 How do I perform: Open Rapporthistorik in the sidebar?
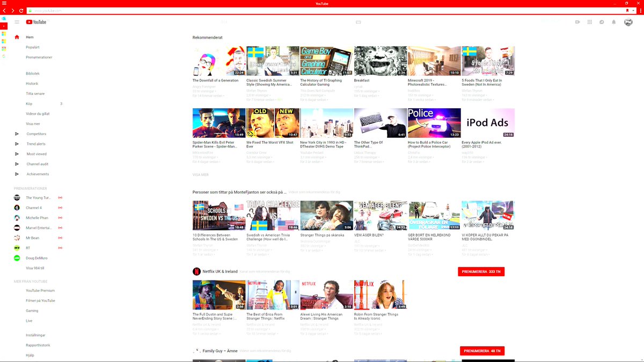38,345
